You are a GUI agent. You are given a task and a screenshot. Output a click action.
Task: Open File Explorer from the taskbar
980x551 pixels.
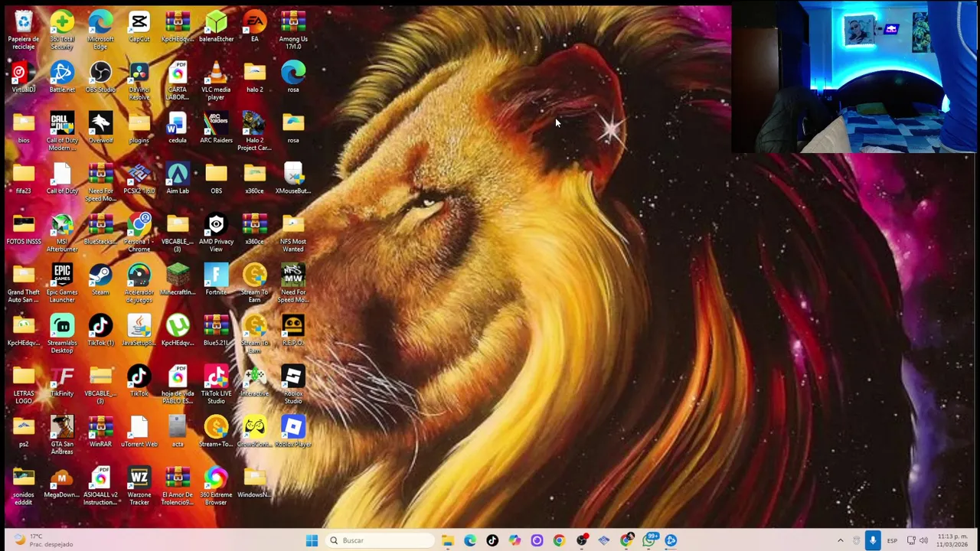[448, 540]
